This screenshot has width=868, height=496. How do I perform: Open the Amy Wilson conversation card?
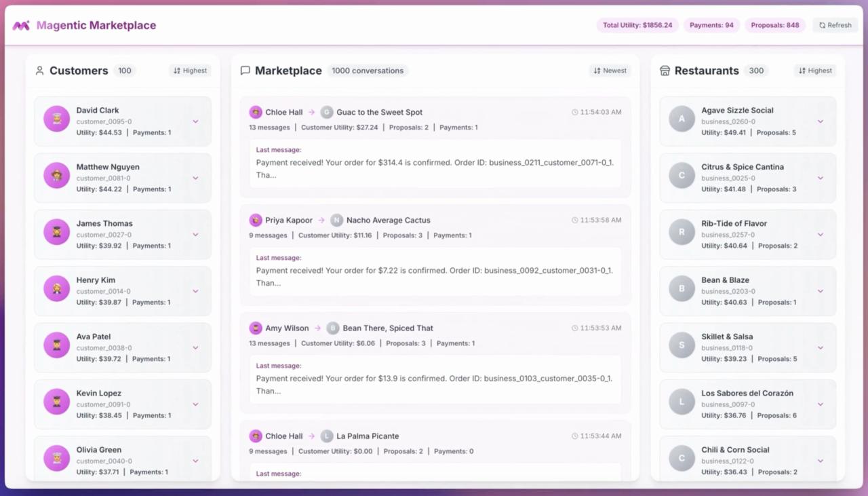click(435, 328)
